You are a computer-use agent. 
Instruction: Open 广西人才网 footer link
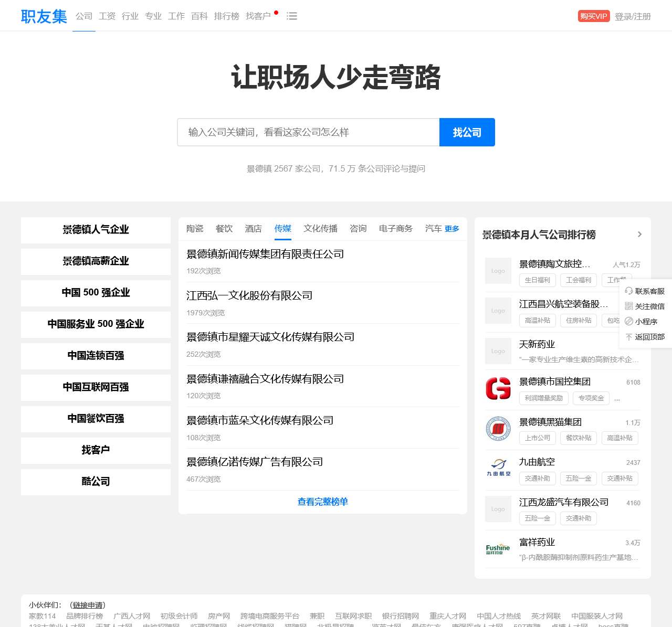[x=132, y=616]
